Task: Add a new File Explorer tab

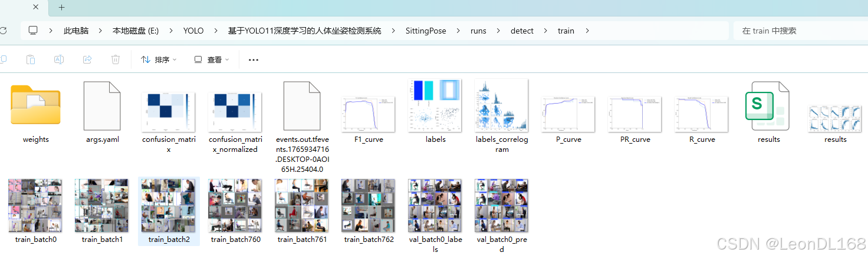Action: tap(62, 8)
